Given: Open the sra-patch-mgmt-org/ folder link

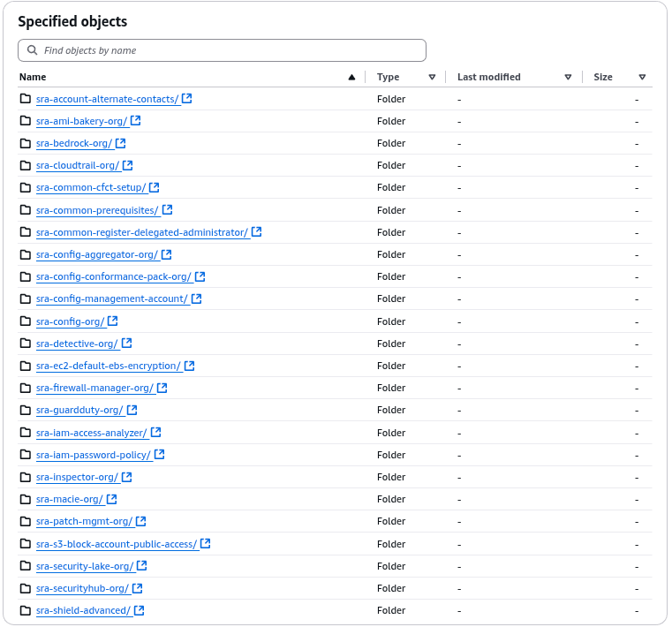Looking at the screenshot, I should pos(85,522).
